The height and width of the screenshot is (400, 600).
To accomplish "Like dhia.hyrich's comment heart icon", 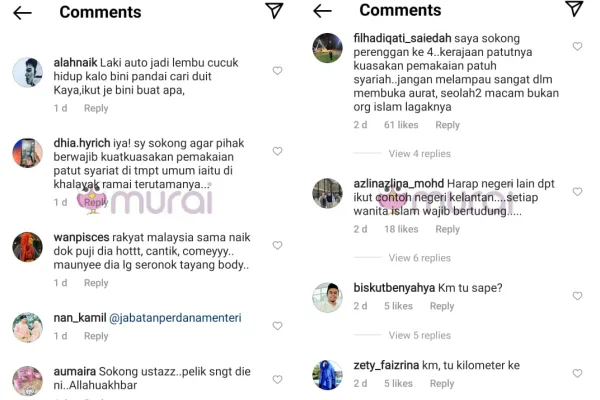I will pyautogui.click(x=277, y=151).
